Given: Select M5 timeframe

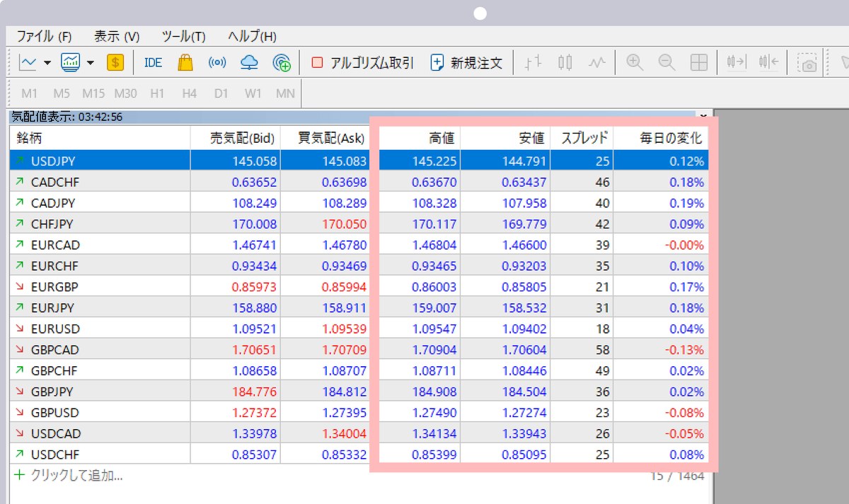Looking at the screenshot, I should [62, 93].
